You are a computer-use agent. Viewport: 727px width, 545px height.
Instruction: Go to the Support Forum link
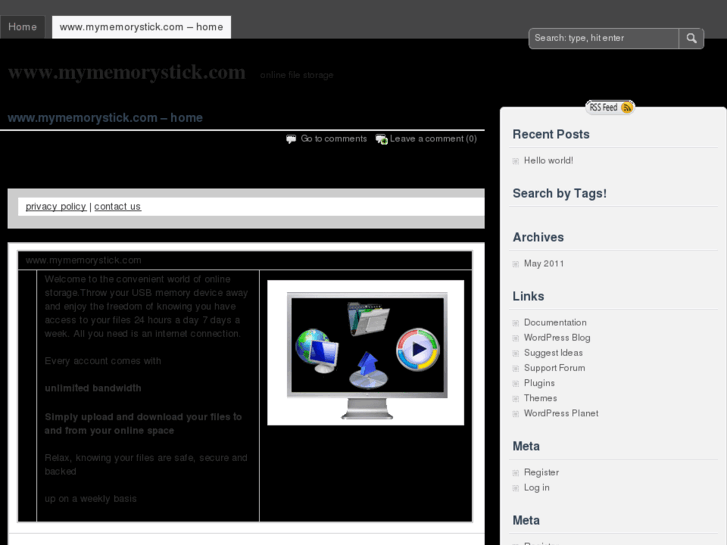coord(555,368)
